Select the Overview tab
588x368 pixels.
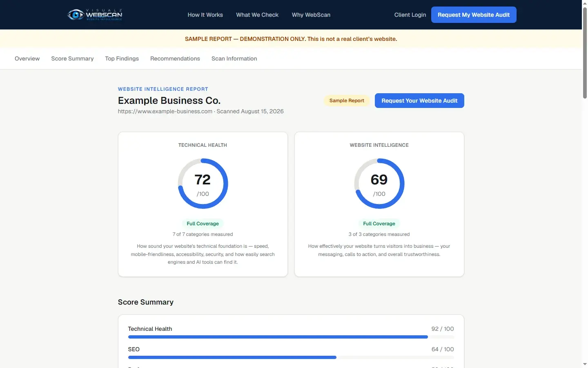click(27, 58)
